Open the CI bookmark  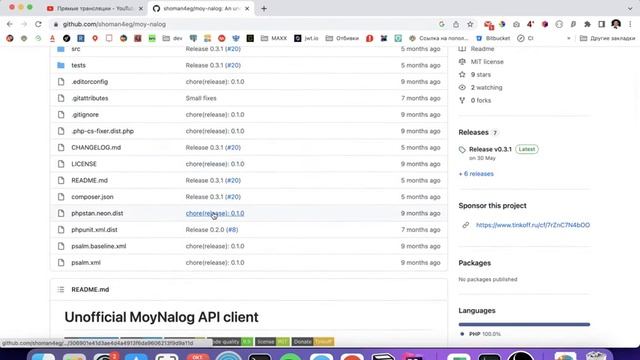click(x=525, y=38)
